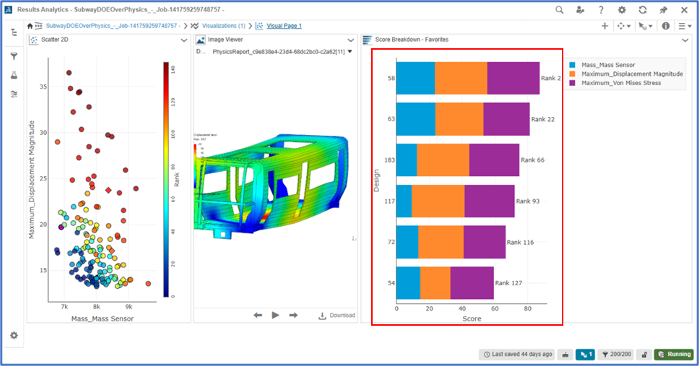The width and height of the screenshot is (700, 366).
Task: Click the design 63 score bar
Action: click(x=463, y=119)
